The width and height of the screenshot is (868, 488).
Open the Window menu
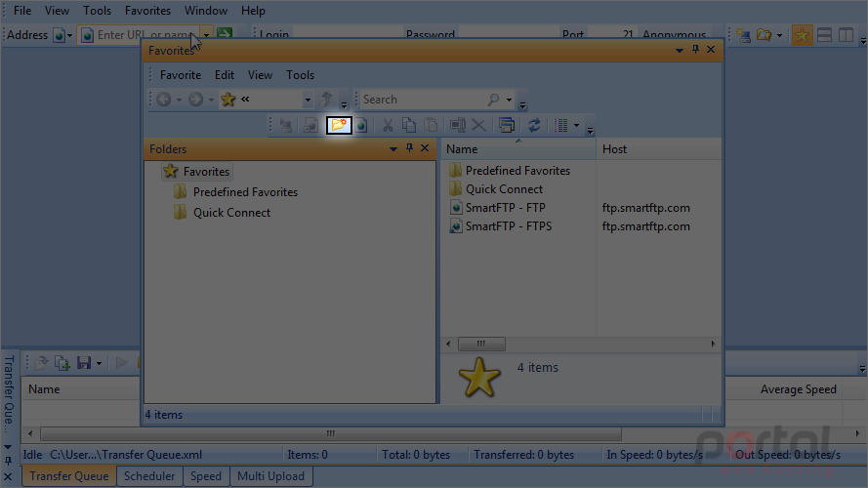[206, 11]
